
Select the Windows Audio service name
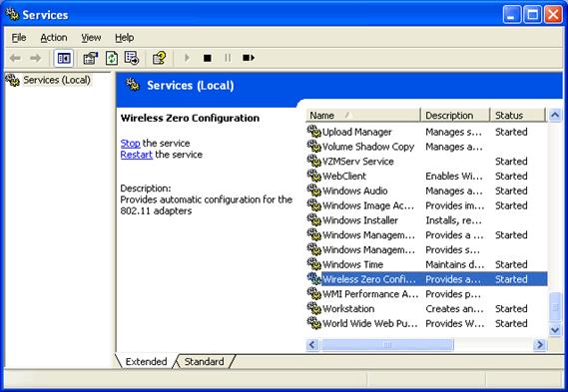(x=355, y=191)
